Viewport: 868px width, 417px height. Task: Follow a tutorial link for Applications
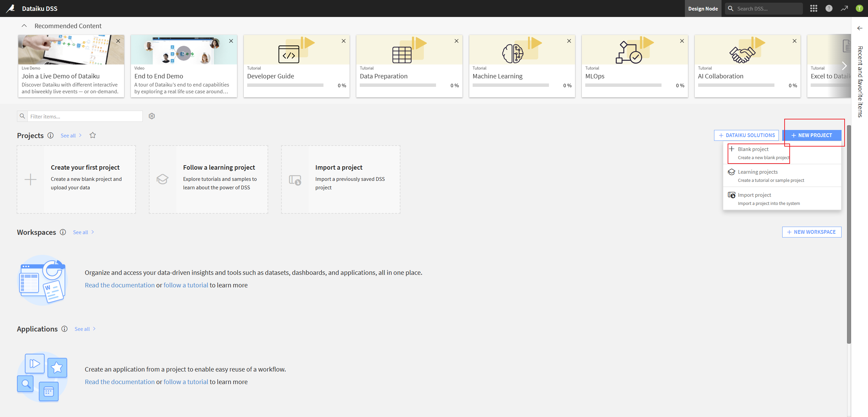click(186, 382)
